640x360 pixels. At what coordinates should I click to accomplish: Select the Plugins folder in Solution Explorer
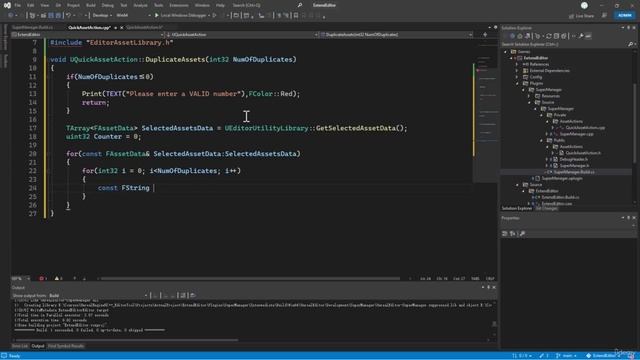click(536, 83)
